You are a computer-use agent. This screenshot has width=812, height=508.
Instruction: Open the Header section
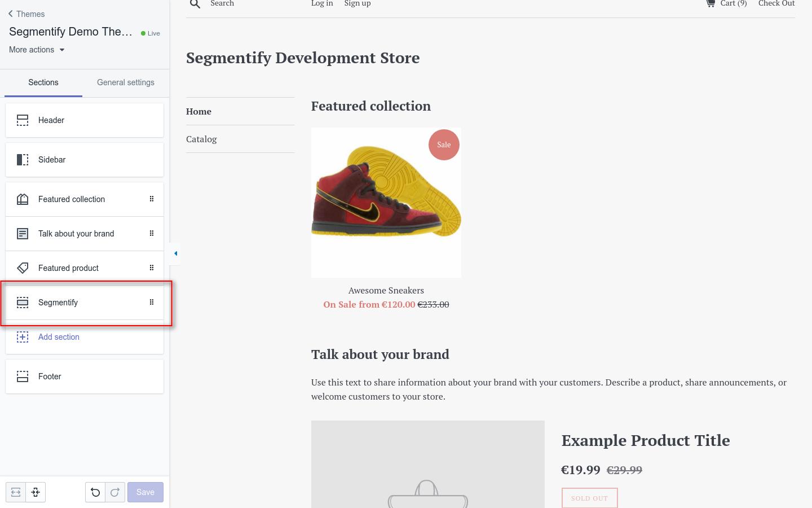(85, 120)
